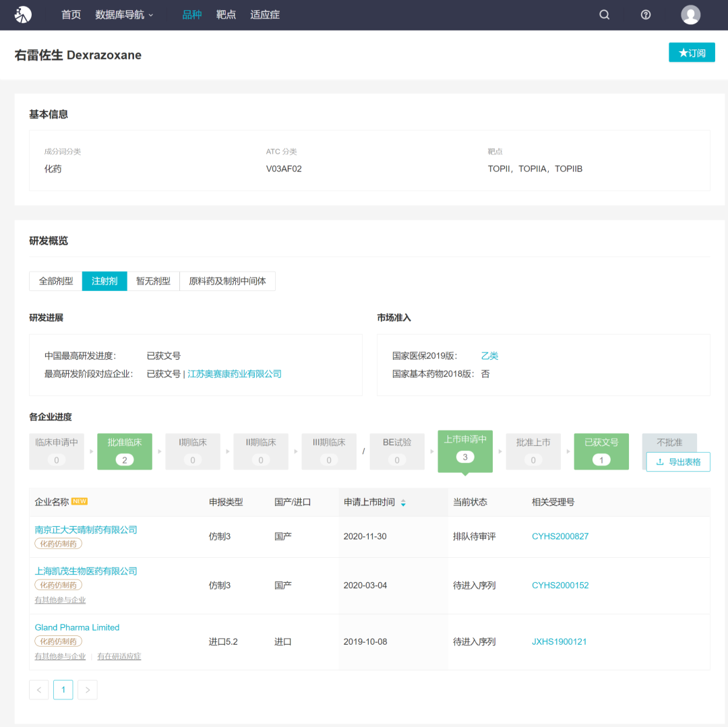Click the target text TOPII，TOPIIA，TOPIIB
728x727 pixels.
(x=535, y=169)
